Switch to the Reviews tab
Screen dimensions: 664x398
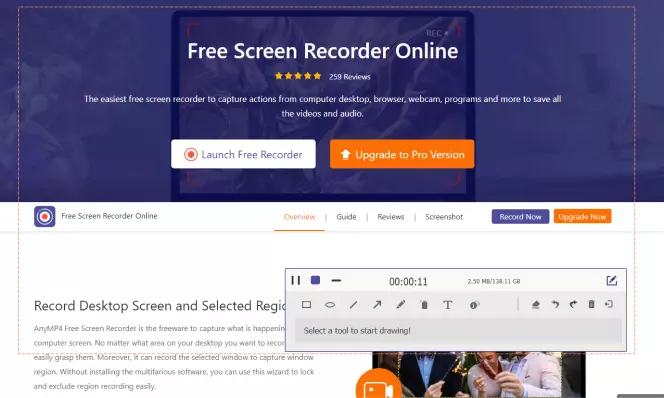pyautogui.click(x=391, y=217)
